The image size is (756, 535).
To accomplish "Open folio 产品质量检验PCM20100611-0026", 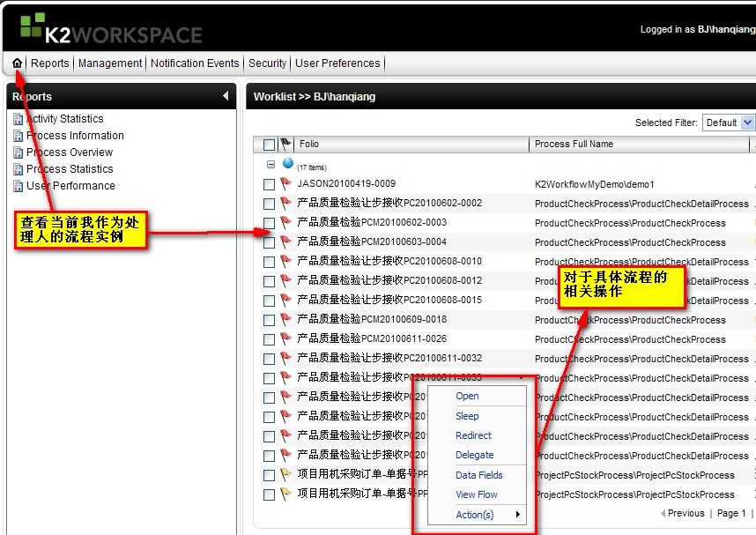I will coord(372,338).
